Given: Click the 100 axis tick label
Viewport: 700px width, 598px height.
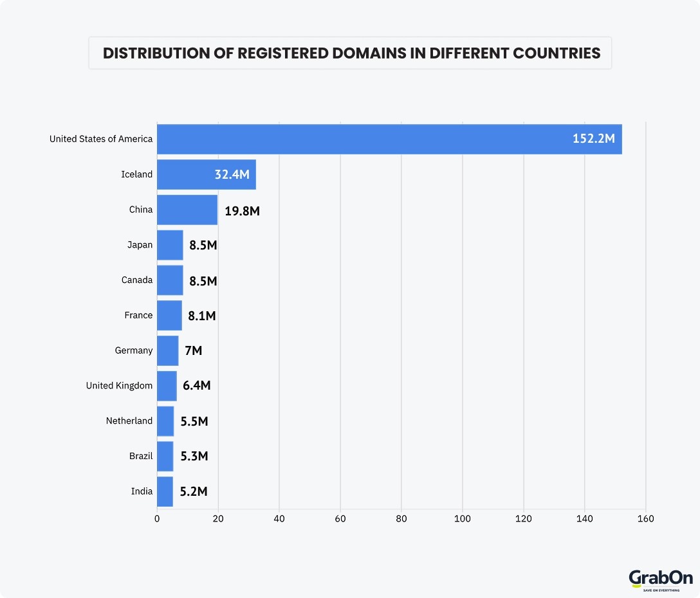Looking at the screenshot, I should (x=463, y=518).
